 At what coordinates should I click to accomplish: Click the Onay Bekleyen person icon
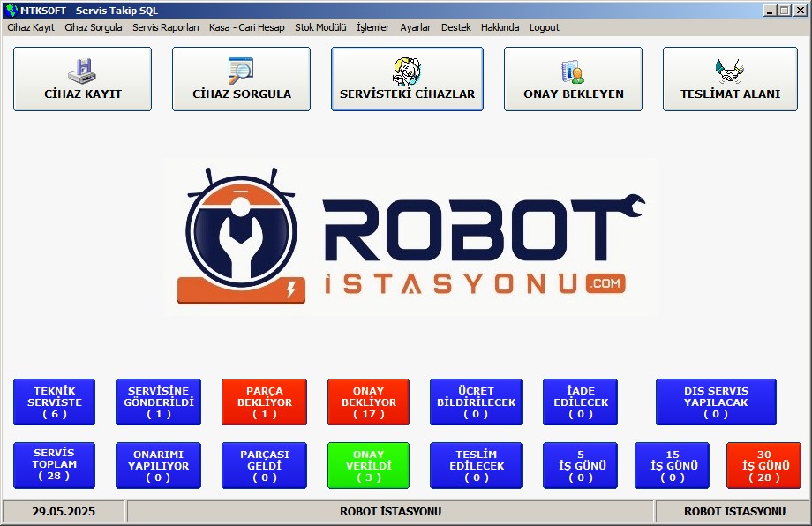pos(573,71)
